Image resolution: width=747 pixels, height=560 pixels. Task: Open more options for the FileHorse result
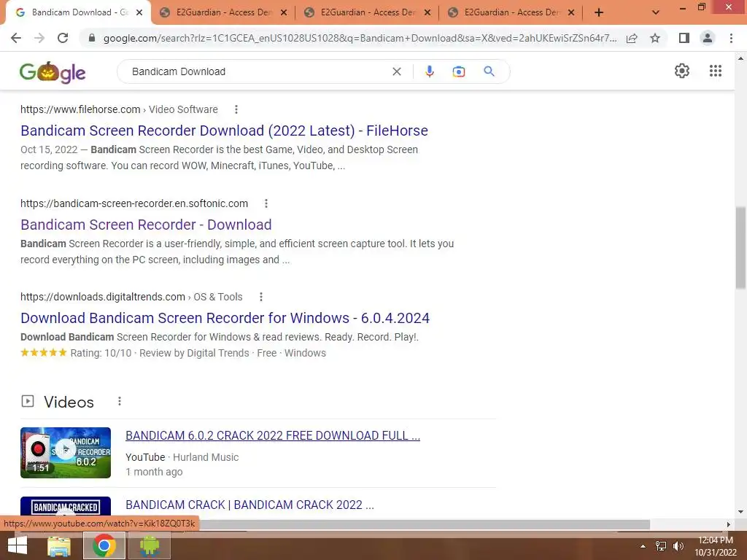tap(236, 109)
